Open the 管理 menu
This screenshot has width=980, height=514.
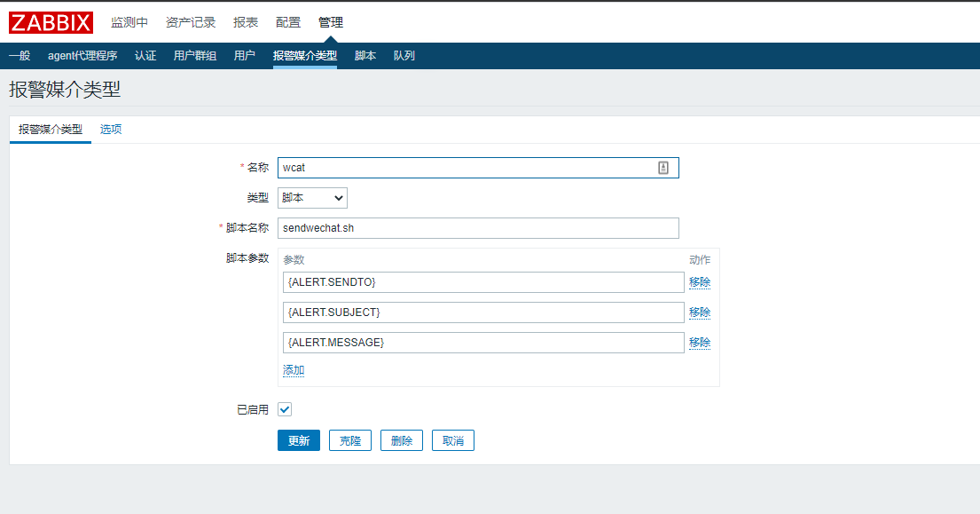(331, 22)
